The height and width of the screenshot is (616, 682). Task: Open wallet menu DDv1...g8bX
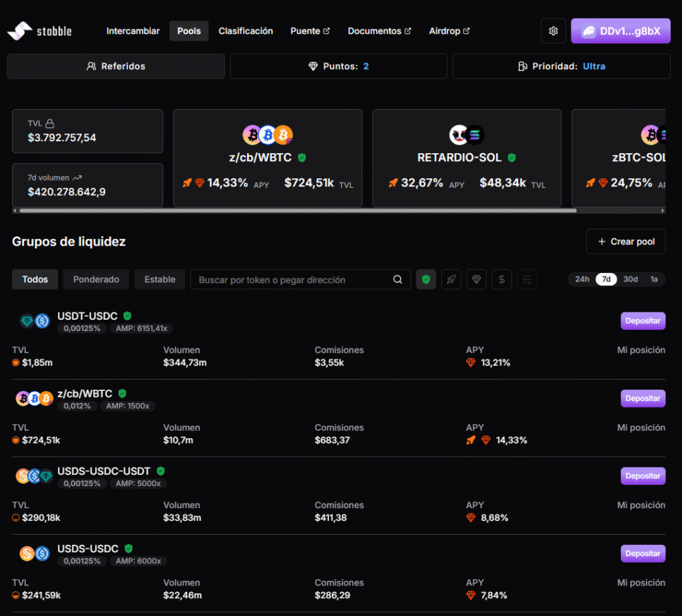coord(620,31)
